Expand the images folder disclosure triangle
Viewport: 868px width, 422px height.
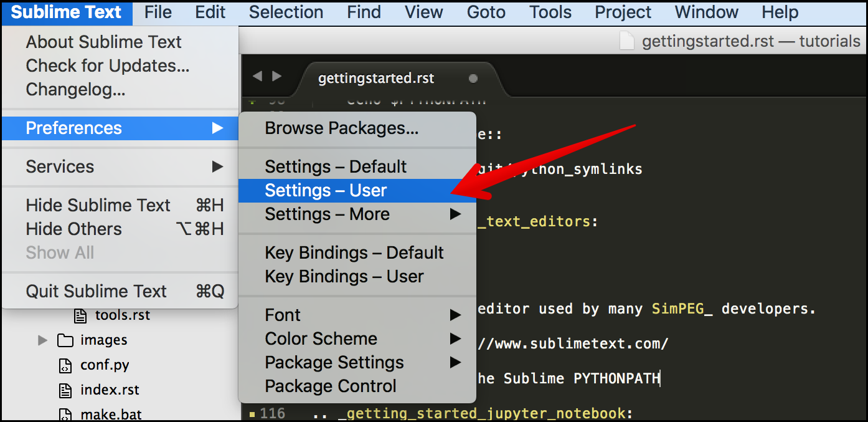tap(42, 340)
